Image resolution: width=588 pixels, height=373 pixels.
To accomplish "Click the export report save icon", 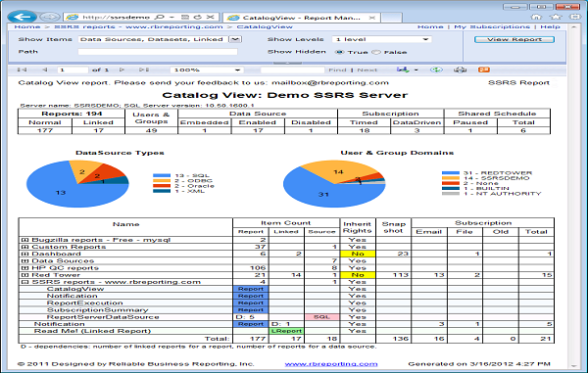I will point(403,70).
